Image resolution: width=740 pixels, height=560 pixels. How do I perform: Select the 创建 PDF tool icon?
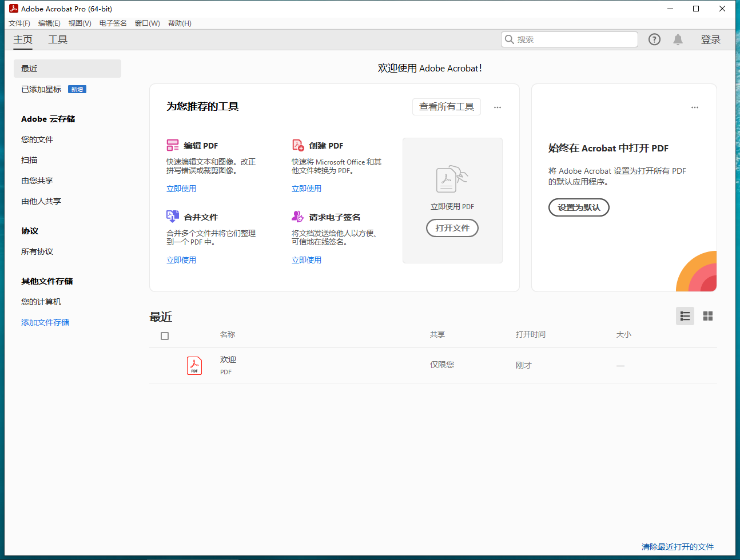click(x=299, y=145)
